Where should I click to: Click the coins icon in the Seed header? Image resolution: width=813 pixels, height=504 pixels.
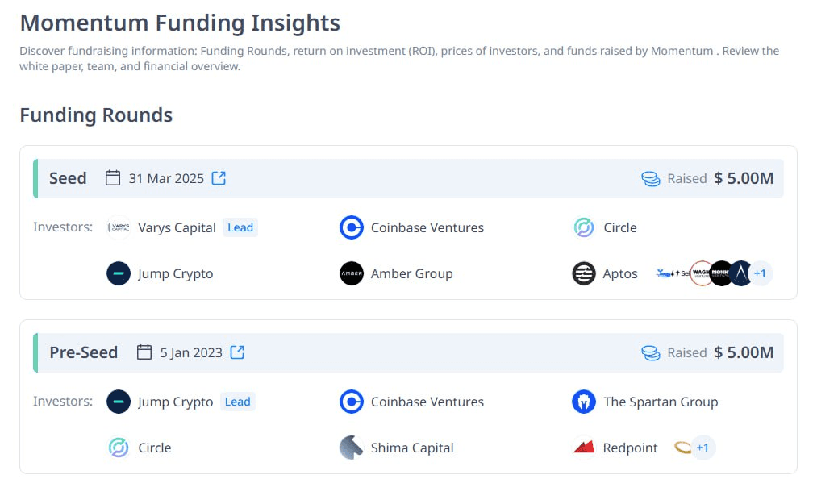pyautogui.click(x=651, y=178)
